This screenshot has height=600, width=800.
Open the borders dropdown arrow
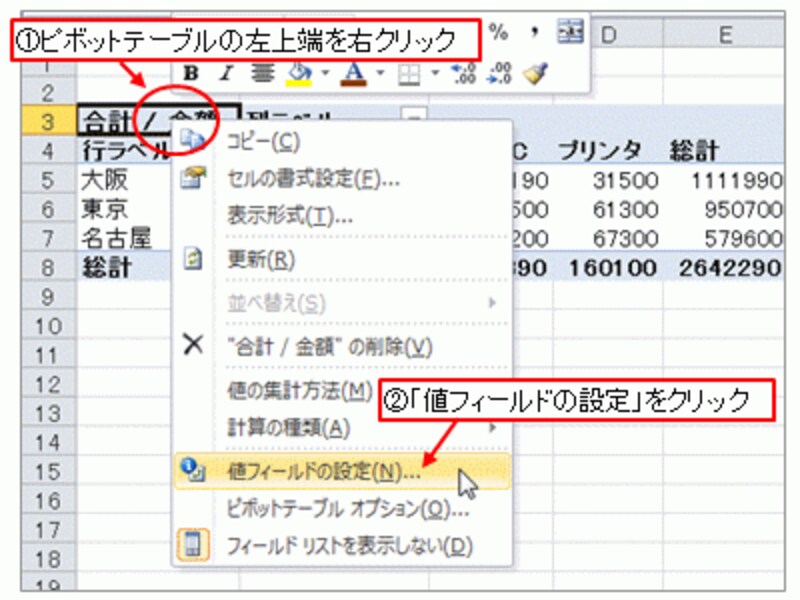tap(435, 73)
